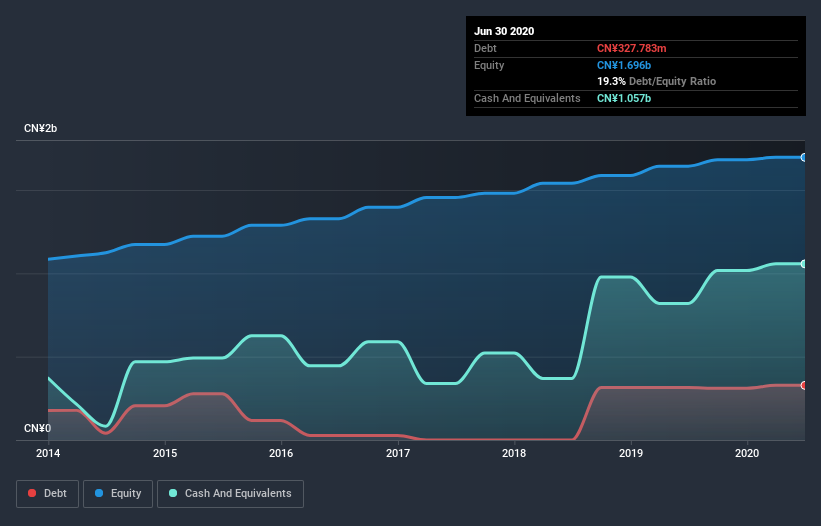Click the 2018 x-axis label
This screenshot has width=821, height=526.
pos(514,453)
